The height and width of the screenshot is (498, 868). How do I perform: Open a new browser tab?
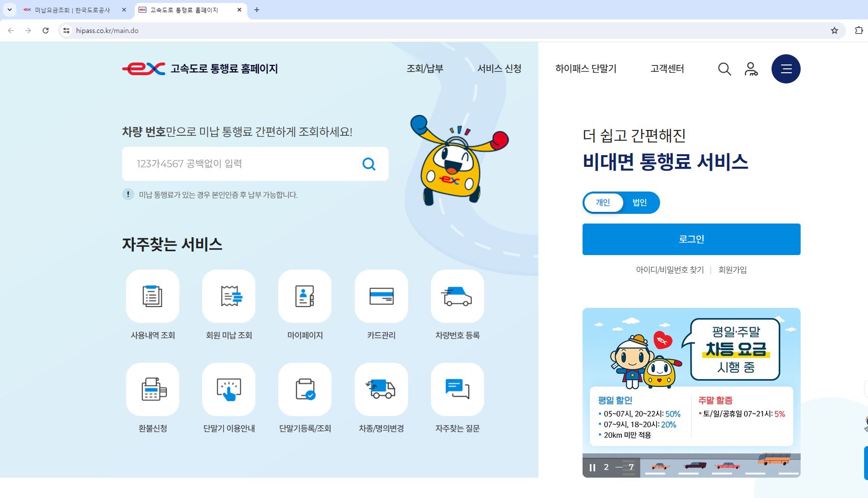(x=257, y=10)
